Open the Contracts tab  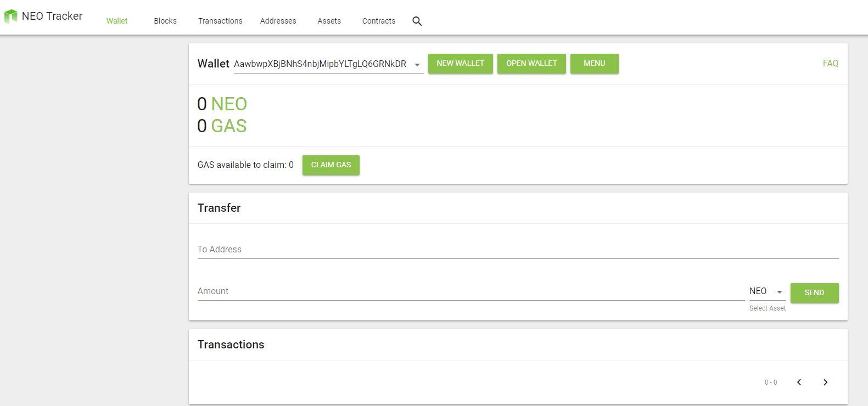[379, 21]
